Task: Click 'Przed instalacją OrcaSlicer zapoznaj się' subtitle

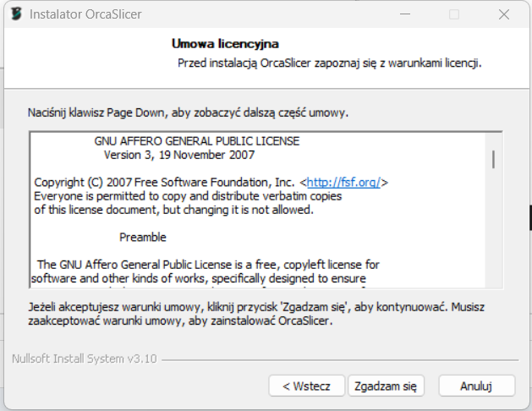Action: tap(330, 63)
